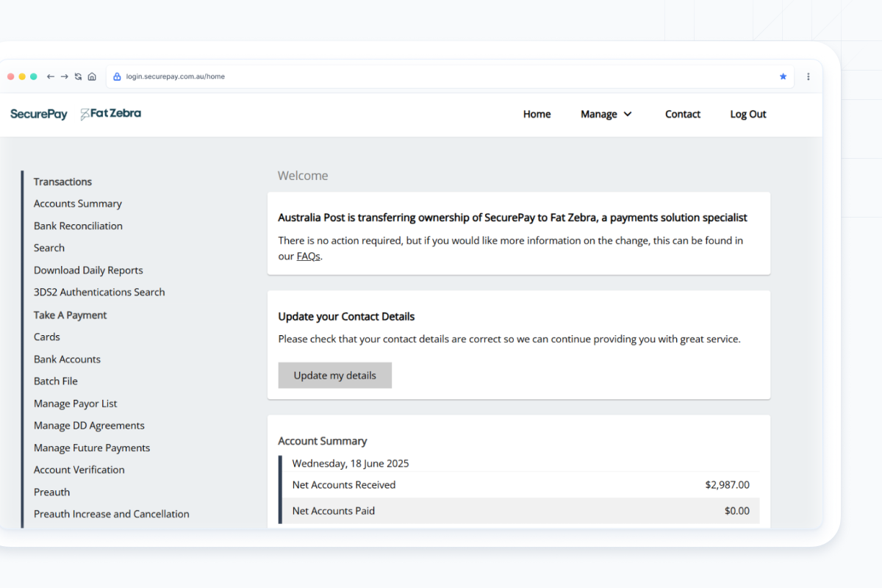The image size is (882, 588).
Task: Click the Wednesday, 18 June 2025 date
Action: click(351, 464)
